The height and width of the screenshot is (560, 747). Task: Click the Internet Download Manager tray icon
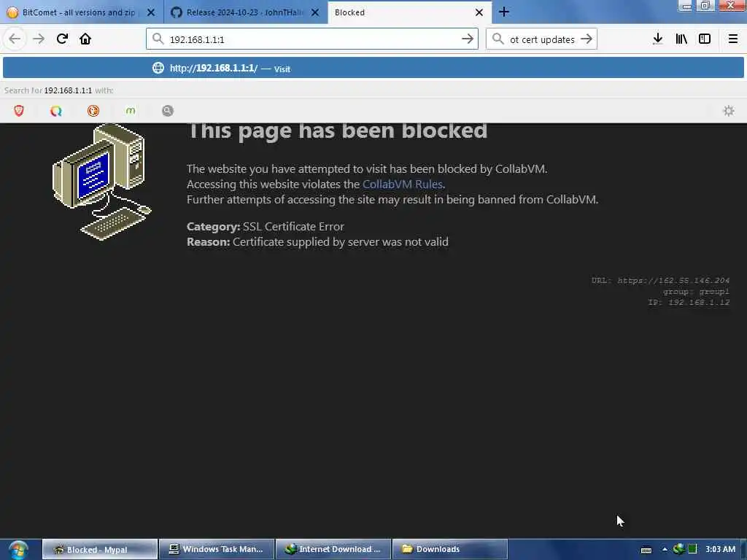pos(678,550)
